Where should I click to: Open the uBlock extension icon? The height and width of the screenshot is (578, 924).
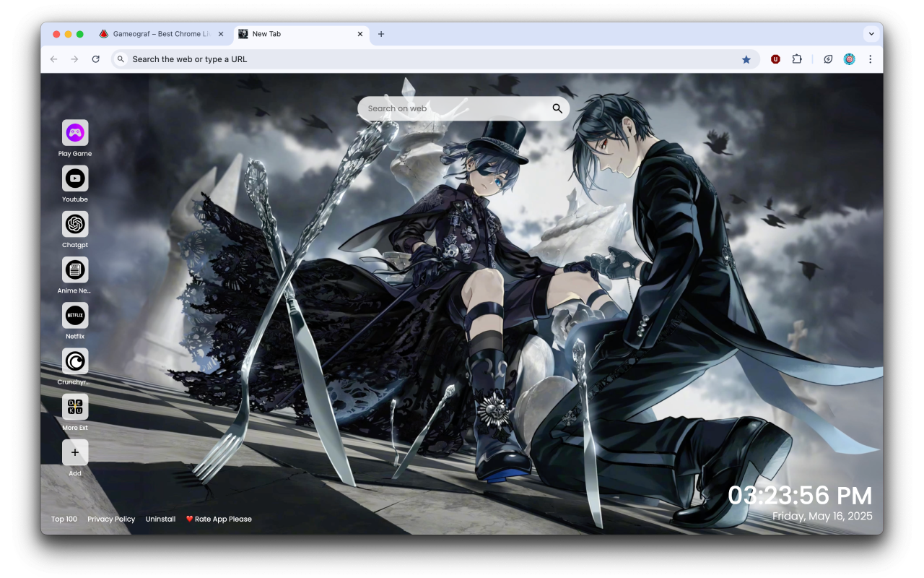coord(775,59)
